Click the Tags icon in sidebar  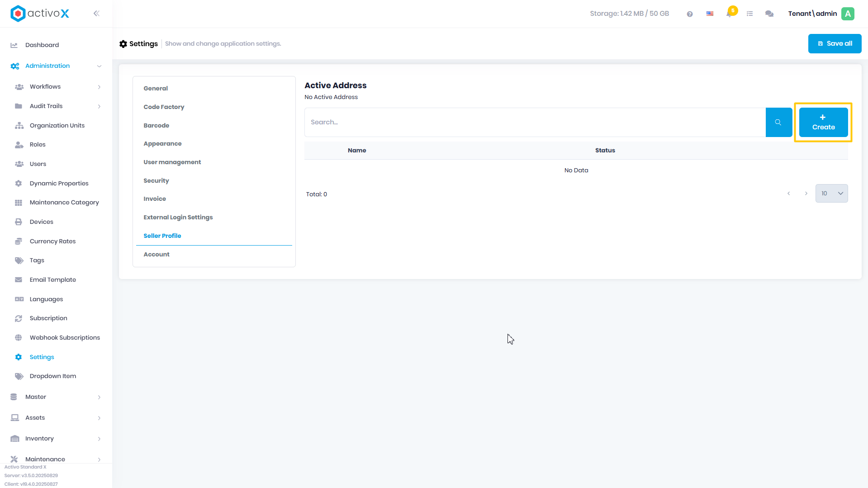point(19,261)
